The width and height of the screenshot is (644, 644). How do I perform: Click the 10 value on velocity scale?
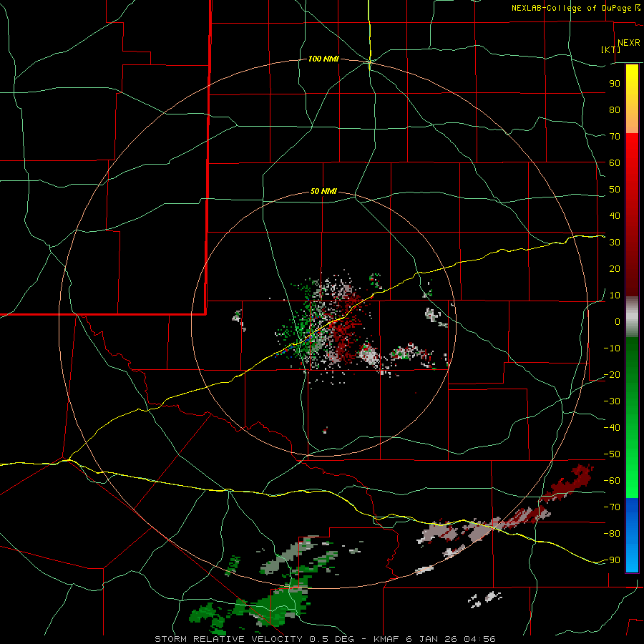pos(615,296)
